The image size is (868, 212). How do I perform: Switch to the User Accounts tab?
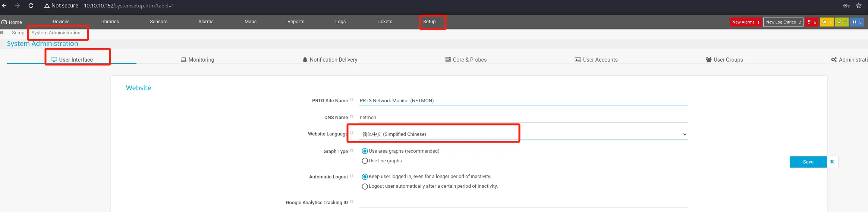point(596,60)
